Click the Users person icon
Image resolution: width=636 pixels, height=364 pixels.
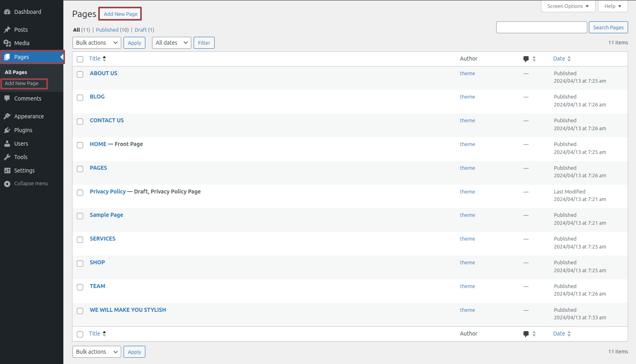coord(7,144)
